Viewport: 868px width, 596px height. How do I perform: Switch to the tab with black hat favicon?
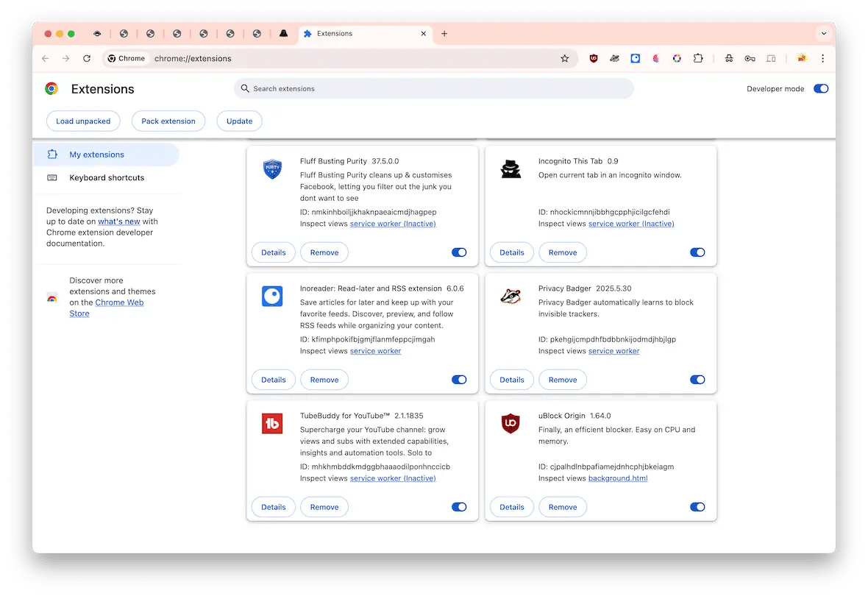tap(283, 34)
